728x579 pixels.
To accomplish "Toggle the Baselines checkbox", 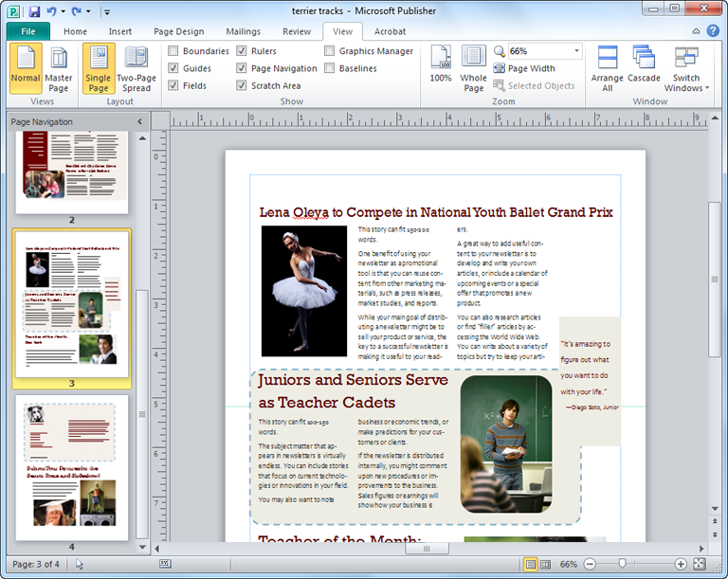I will pos(330,68).
